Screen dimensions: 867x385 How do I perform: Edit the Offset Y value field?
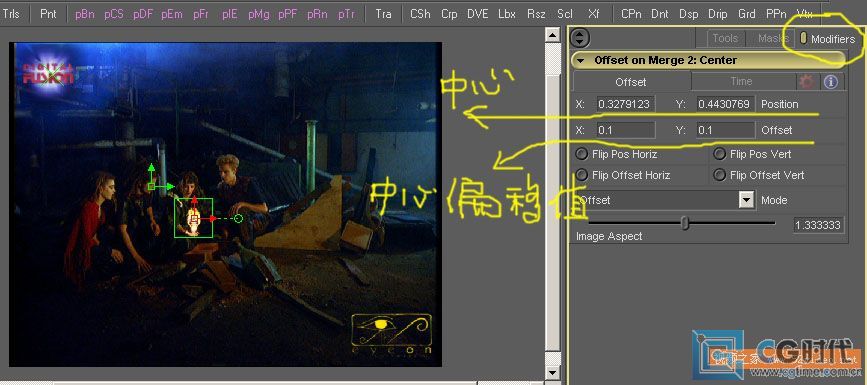tap(725, 130)
